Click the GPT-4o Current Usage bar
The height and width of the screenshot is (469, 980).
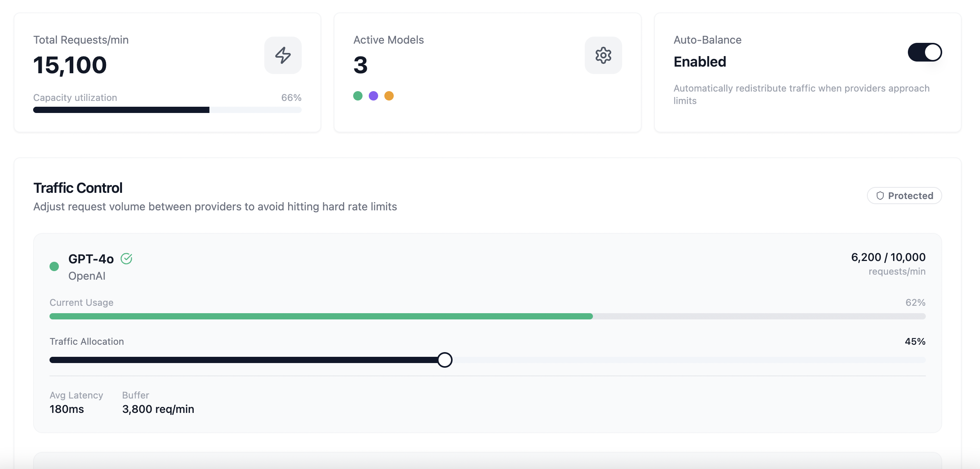[x=487, y=316]
